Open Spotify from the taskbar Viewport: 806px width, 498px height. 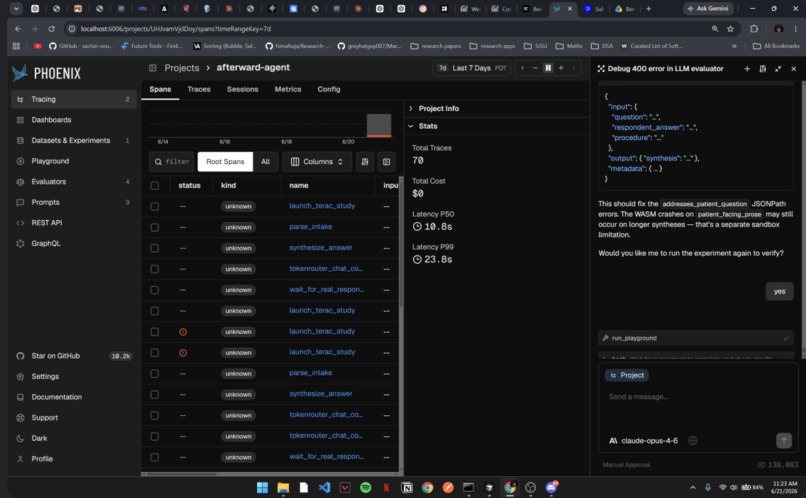point(365,487)
